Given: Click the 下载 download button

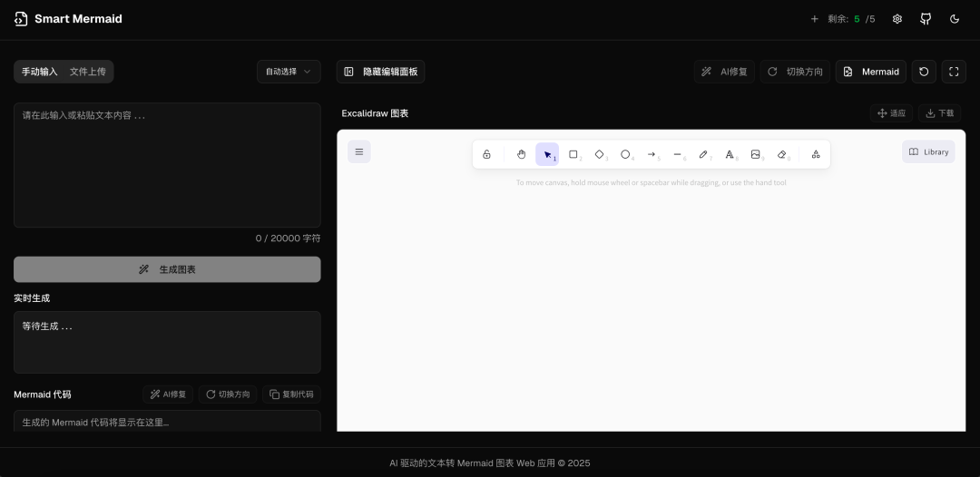Looking at the screenshot, I should (939, 113).
